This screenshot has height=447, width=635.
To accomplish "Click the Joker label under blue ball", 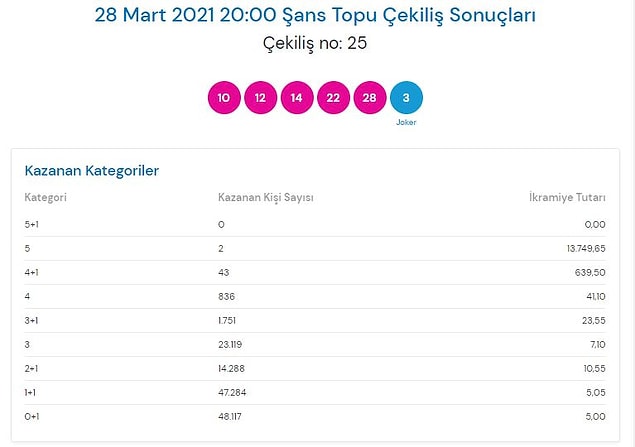I will click(406, 122).
